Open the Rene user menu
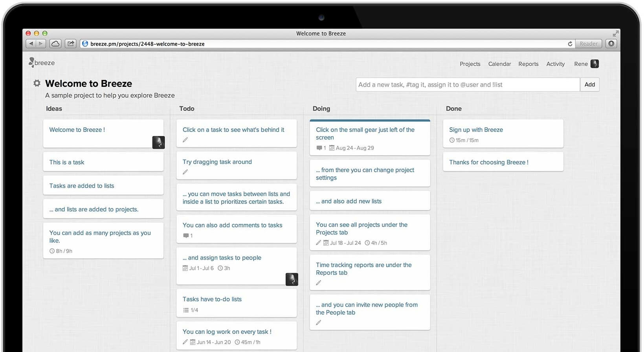Image resolution: width=644 pixels, height=352 pixels. (586, 64)
